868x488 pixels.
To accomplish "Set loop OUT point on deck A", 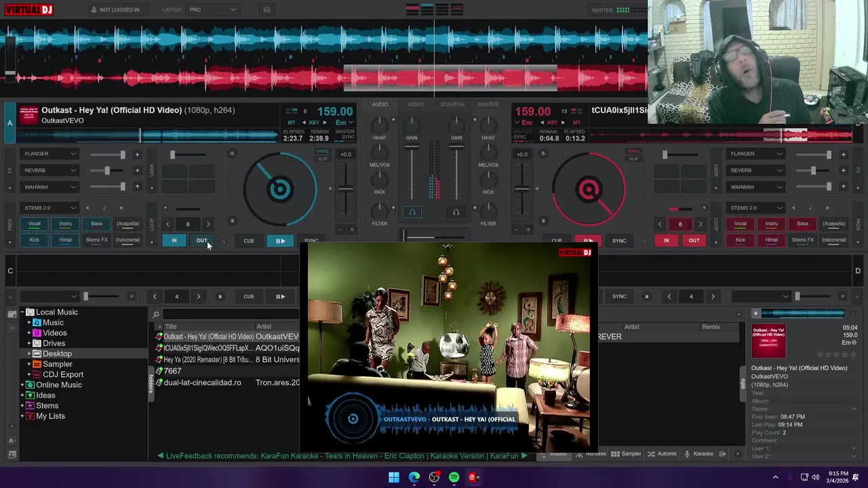I will pyautogui.click(x=201, y=241).
